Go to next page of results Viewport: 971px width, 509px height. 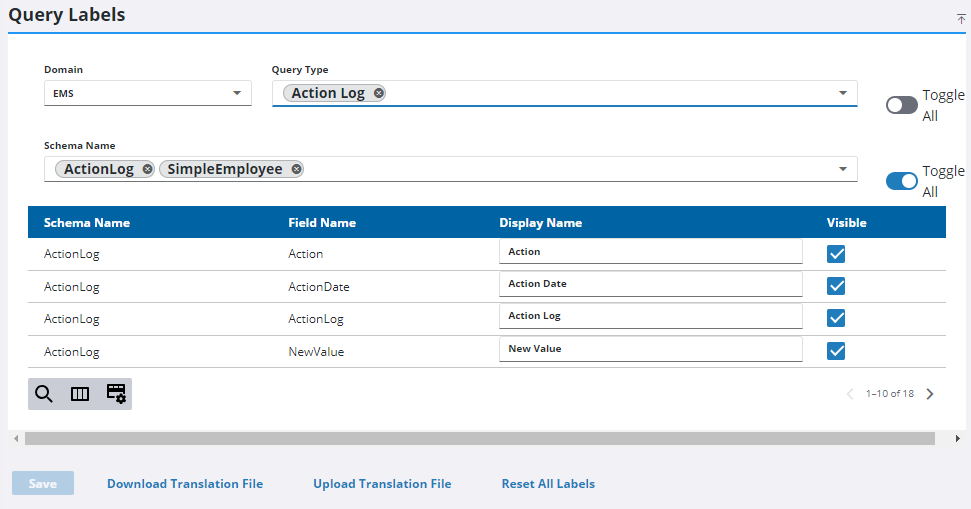930,394
